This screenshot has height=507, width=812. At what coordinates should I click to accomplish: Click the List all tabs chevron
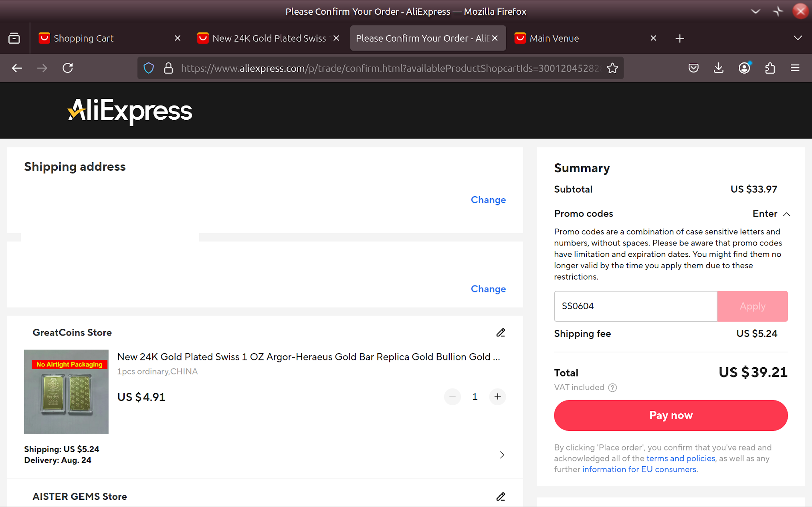[798, 38]
